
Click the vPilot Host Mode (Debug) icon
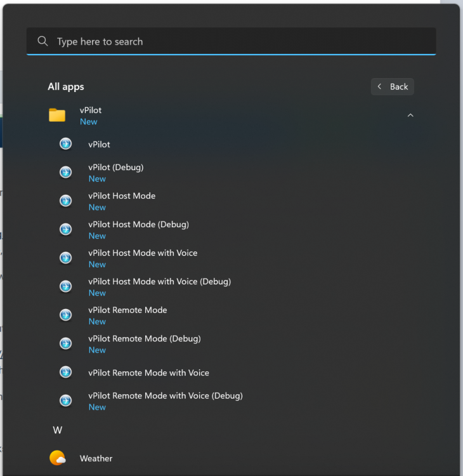(65, 229)
